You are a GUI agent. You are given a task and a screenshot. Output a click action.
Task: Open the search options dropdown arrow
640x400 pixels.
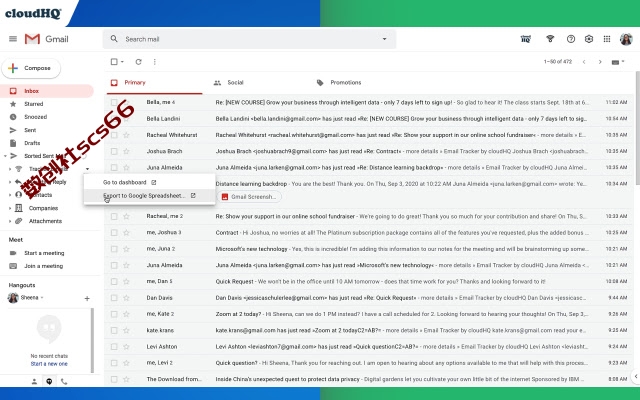click(384, 39)
